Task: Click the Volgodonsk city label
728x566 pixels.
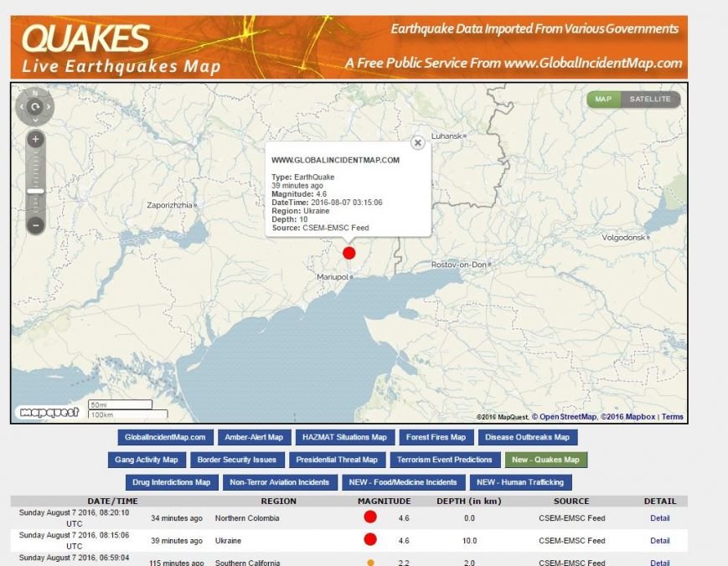Action: [623, 238]
